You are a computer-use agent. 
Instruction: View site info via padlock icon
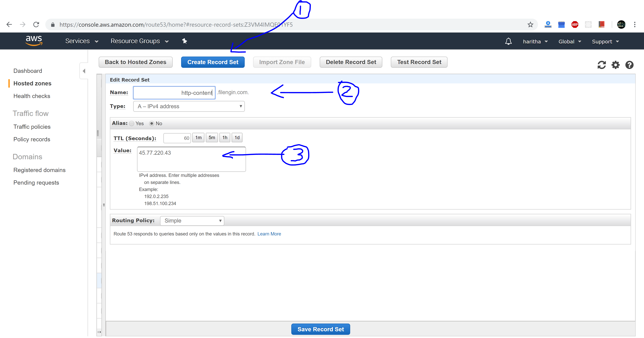[x=53, y=25]
